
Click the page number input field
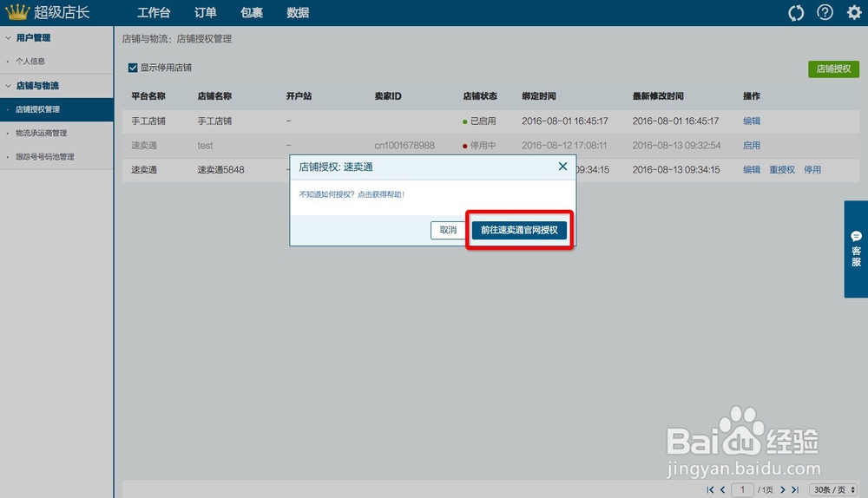click(742, 489)
